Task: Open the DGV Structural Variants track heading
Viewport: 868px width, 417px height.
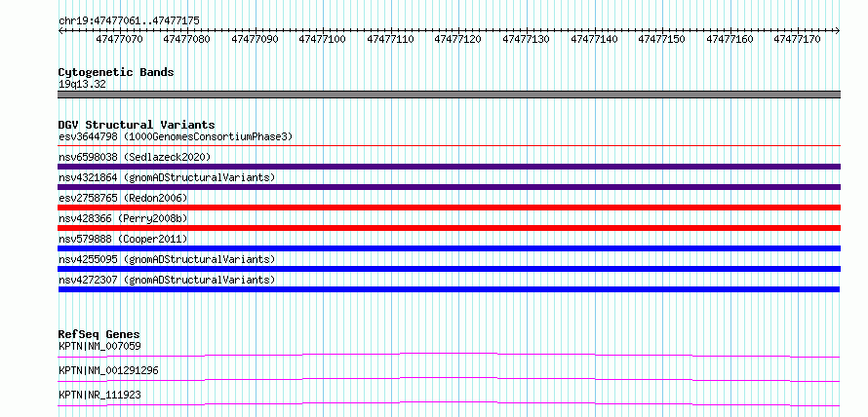Action: [x=137, y=125]
